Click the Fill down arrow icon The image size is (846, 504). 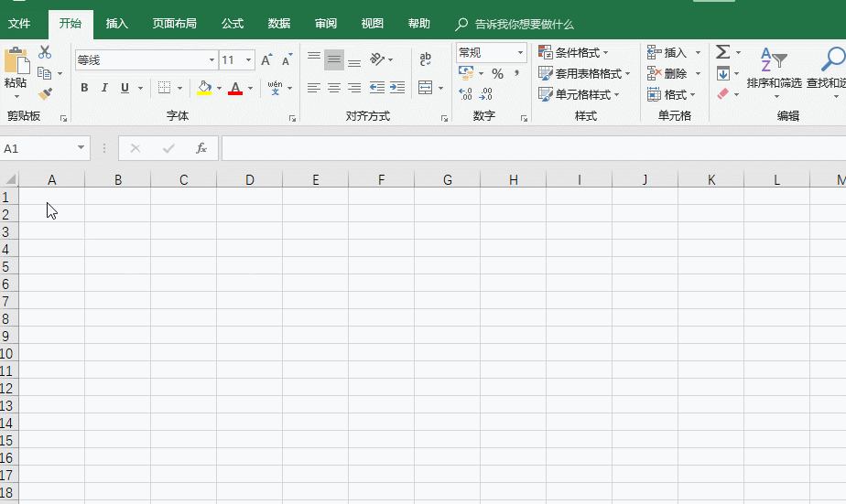[x=723, y=73]
